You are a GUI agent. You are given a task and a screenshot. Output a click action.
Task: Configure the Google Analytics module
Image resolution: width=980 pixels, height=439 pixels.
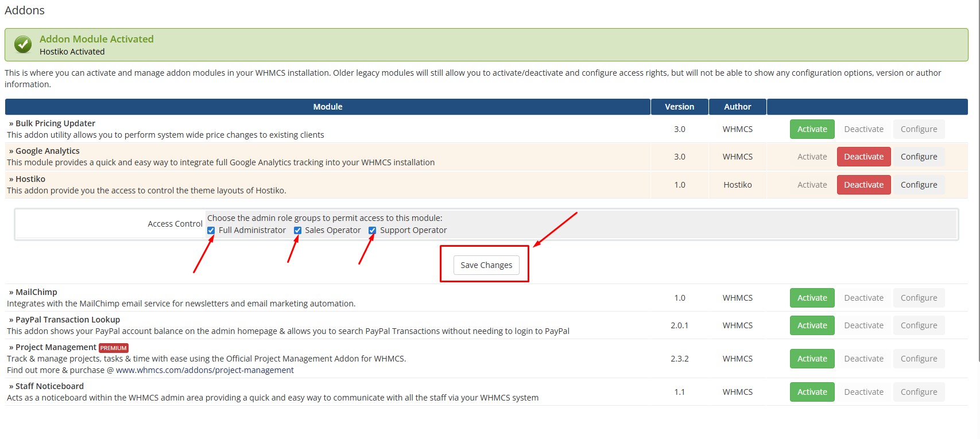[919, 157]
